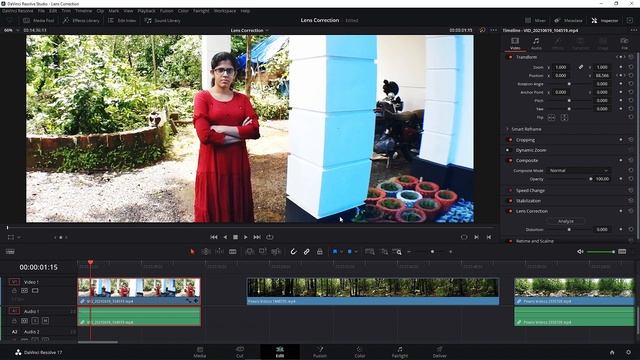Toggle the Inspector panel
This screenshot has width=640, height=360.
605,20
